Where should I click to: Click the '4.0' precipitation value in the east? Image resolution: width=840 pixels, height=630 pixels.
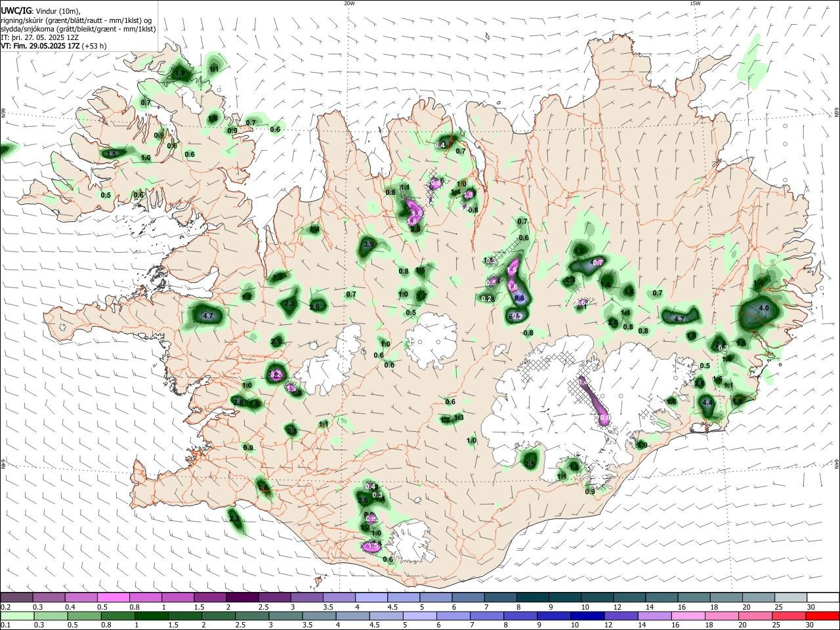(x=763, y=308)
